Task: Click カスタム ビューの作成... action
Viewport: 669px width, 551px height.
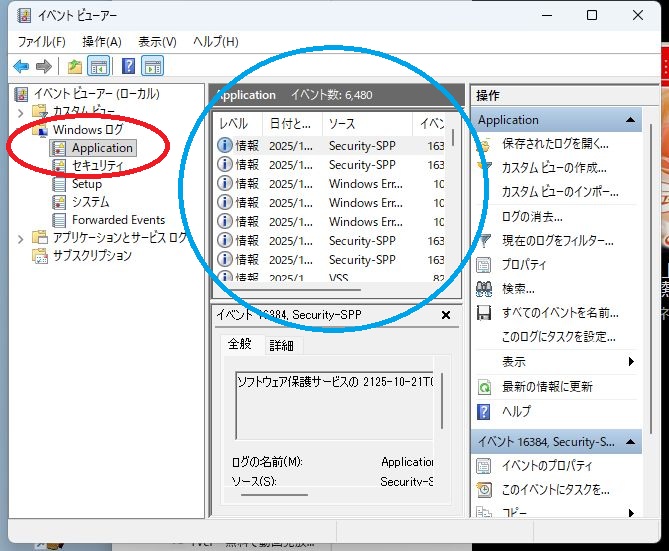Action: point(554,168)
